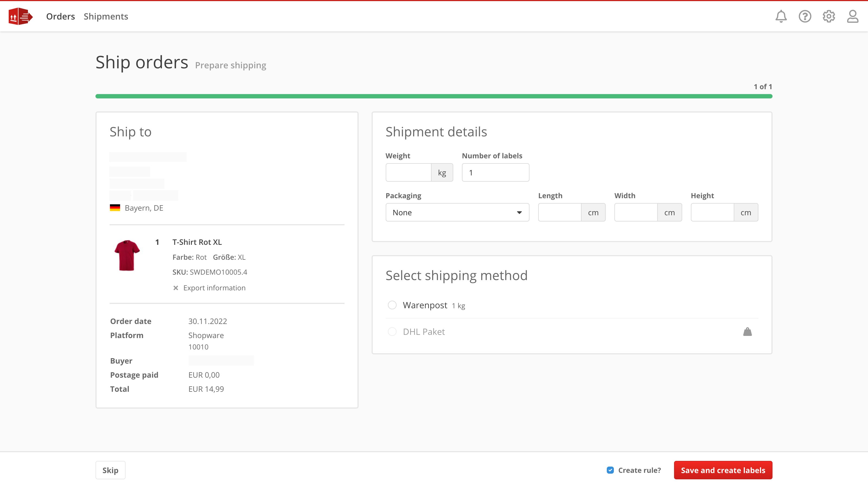This screenshot has height=488, width=868.
Task: Click the red T-Shirt product thumbnail
Action: (x=127, y=255)
